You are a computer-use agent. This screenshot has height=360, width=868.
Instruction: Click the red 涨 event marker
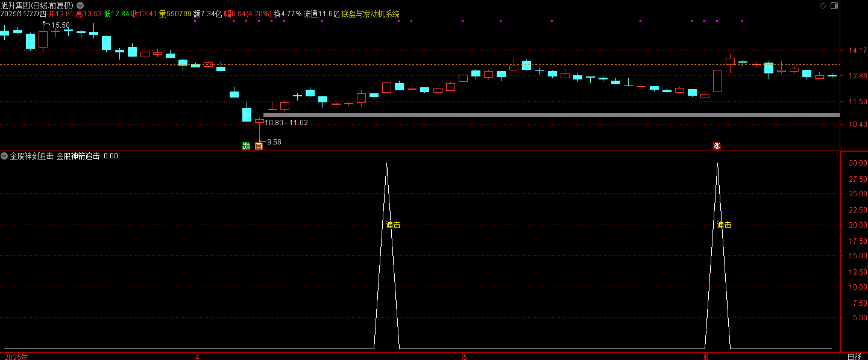pyautogui.click(x=717, y=146)
